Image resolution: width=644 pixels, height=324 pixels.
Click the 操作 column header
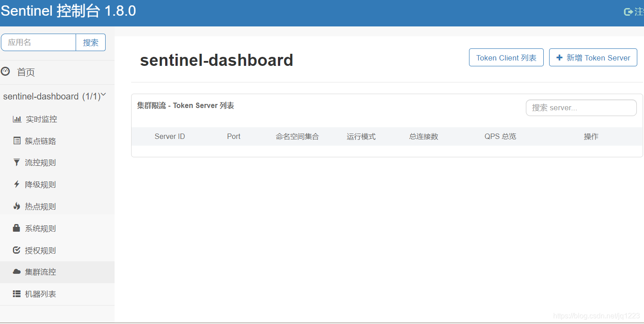click(x=591, y=137)
